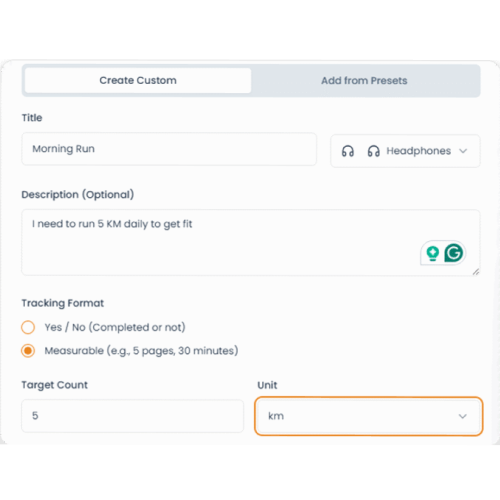Click the Grammarly lightbulb suggestion icon
Viewport: 500px width, 500px height.
coord(433,253)
